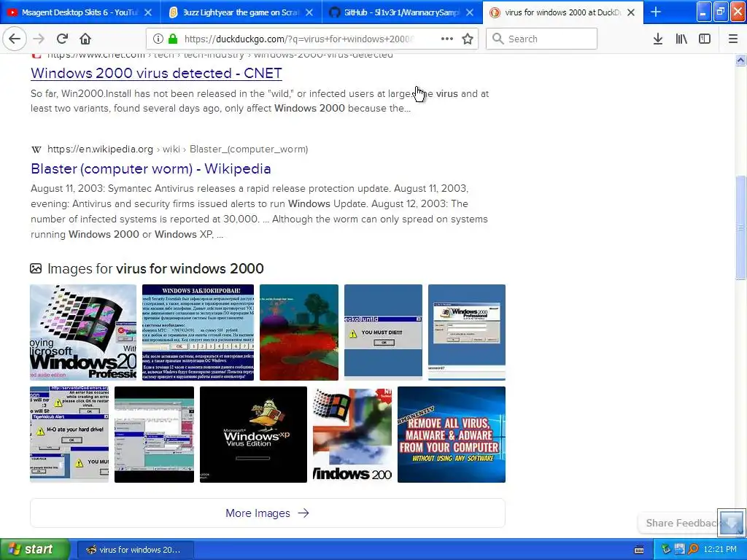The height and width of the screenshot is (560, 747).
Task: Open Windows 2000 login screen thumbnail
Action: (466, 332)
